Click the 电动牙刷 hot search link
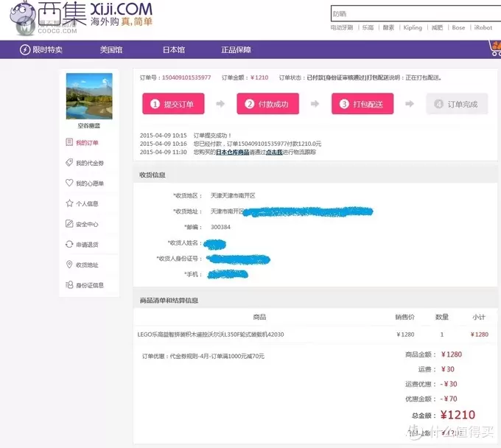Image resolution: width=501 pixels, height=448 pixels. point(342,27)
